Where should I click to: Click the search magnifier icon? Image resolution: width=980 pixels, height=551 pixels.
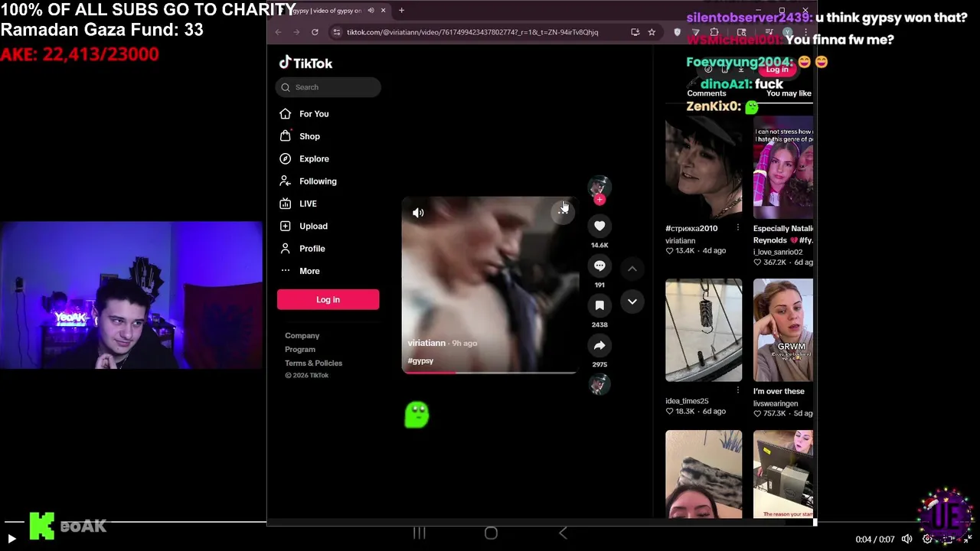(x=286, y=87)
